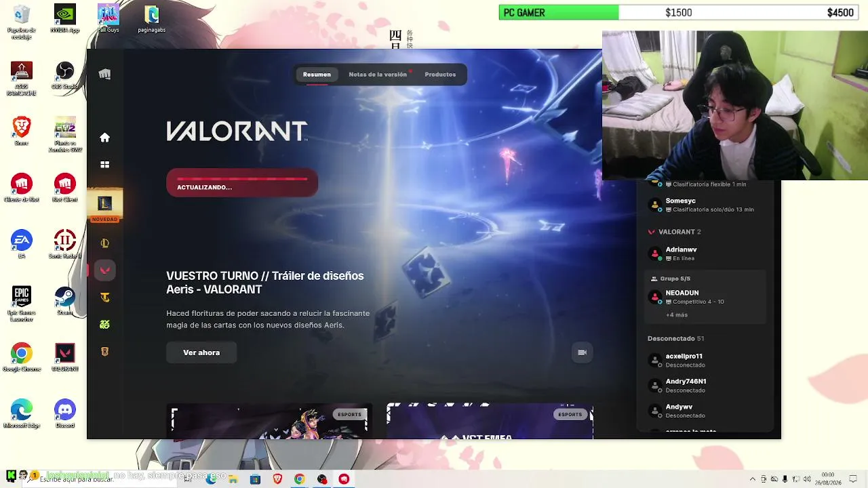
Task: Select the VALORANT icon in the sidebar
Action: (104, 270)
